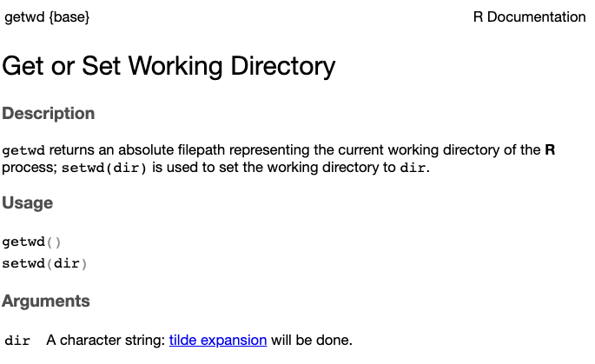Open the tilde expansion link
The width and height of the screenshot is (595, 364).
coord(217,340)
